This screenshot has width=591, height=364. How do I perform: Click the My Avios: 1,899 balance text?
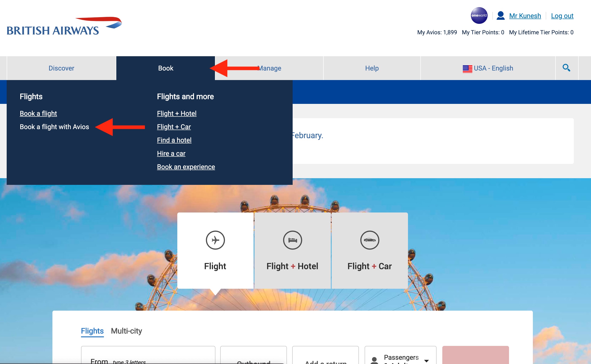click(x=437, y=32)
